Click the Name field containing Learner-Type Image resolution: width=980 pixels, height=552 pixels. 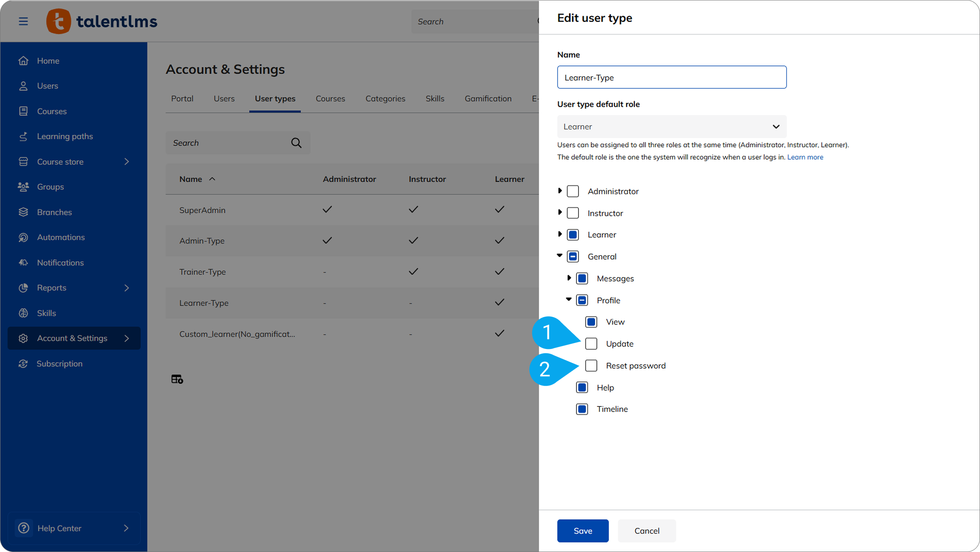[671, 77]
